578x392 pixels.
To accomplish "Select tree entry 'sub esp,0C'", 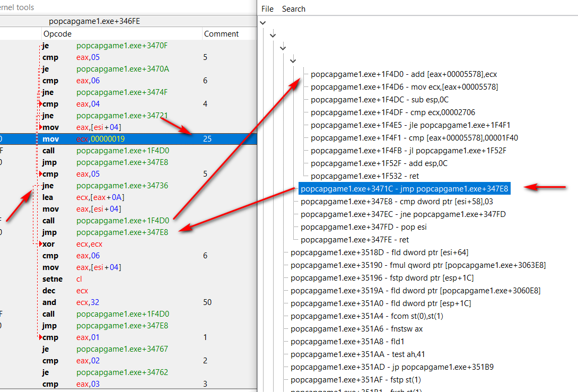I will click(x=379, y=100).
